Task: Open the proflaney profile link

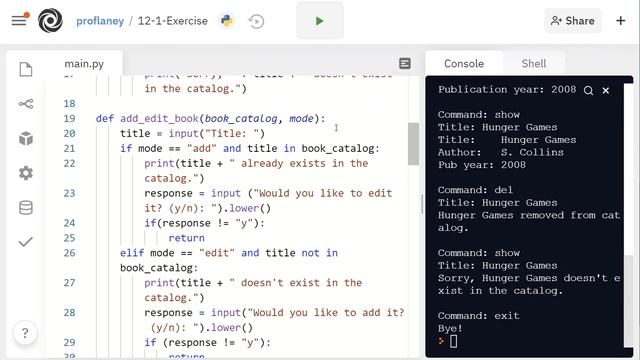Action: pos(100,21)
